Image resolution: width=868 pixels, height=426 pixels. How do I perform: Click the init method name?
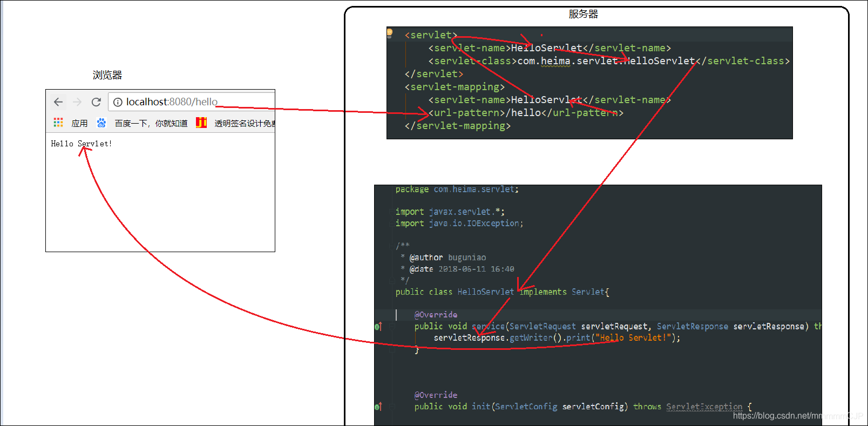pos(481,407)
